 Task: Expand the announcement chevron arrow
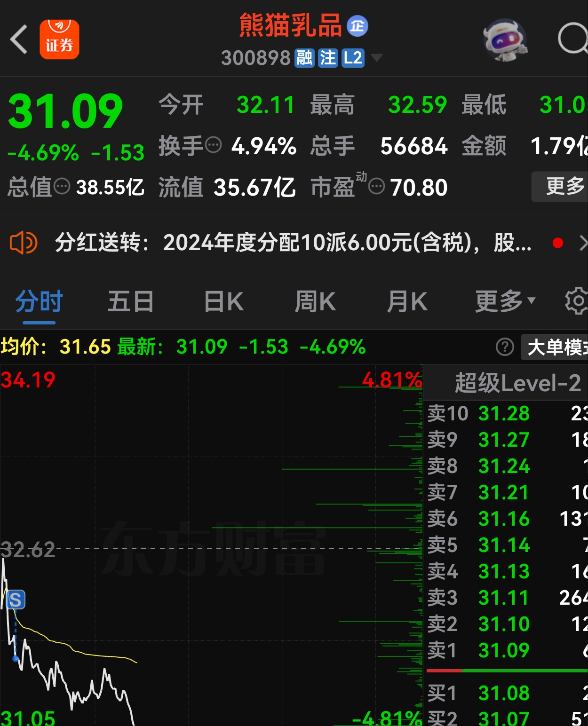tap(583, 243)
